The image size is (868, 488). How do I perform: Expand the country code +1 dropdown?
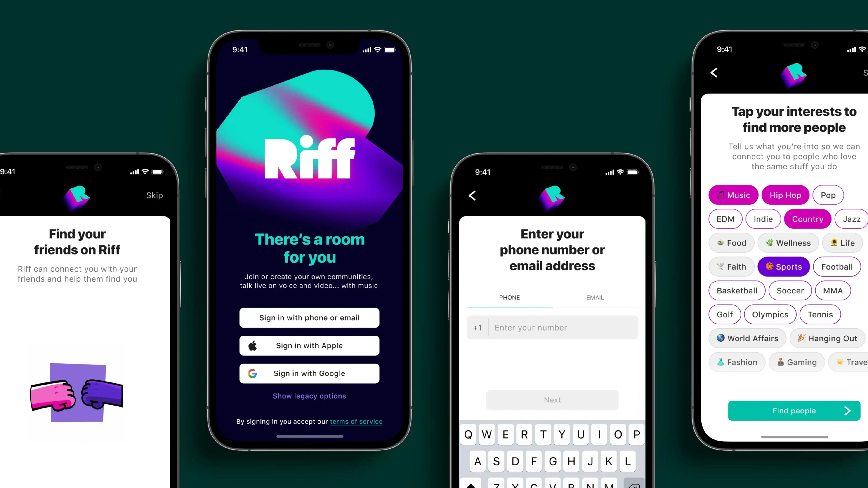tap(477, 327)
